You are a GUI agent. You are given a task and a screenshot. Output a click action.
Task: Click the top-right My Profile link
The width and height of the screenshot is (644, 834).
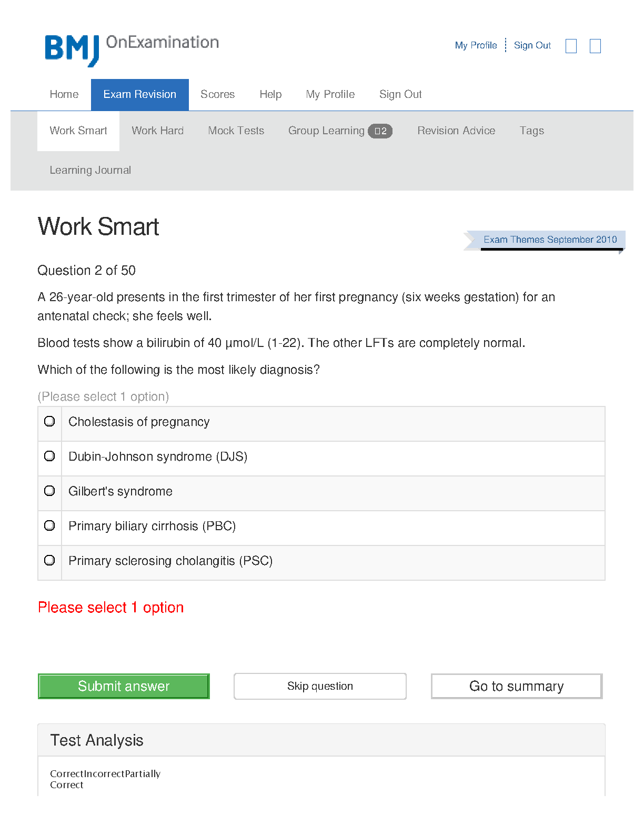pyautogui.click(x=476, y=45)
